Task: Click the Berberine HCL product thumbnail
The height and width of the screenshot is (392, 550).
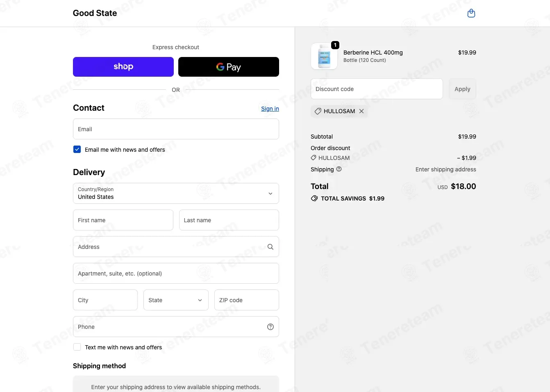Action: [324, 56]
